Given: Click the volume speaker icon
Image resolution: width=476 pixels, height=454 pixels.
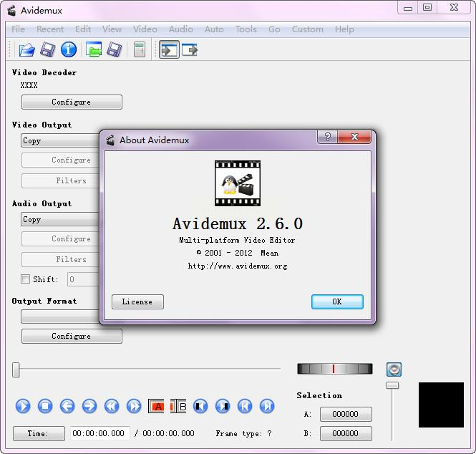Looking at the screenshot, I should (394, 370).
